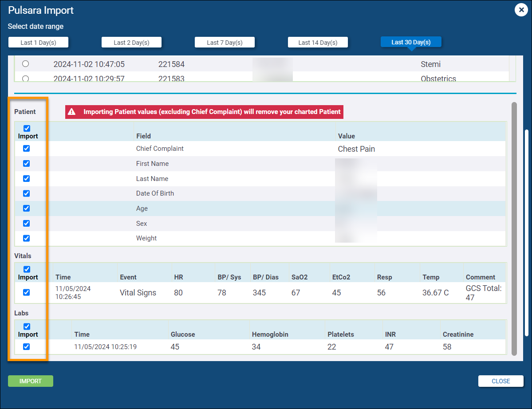Click the warning triangle icon in red banner
Viewport: 532px width, 409px height.
71,112
